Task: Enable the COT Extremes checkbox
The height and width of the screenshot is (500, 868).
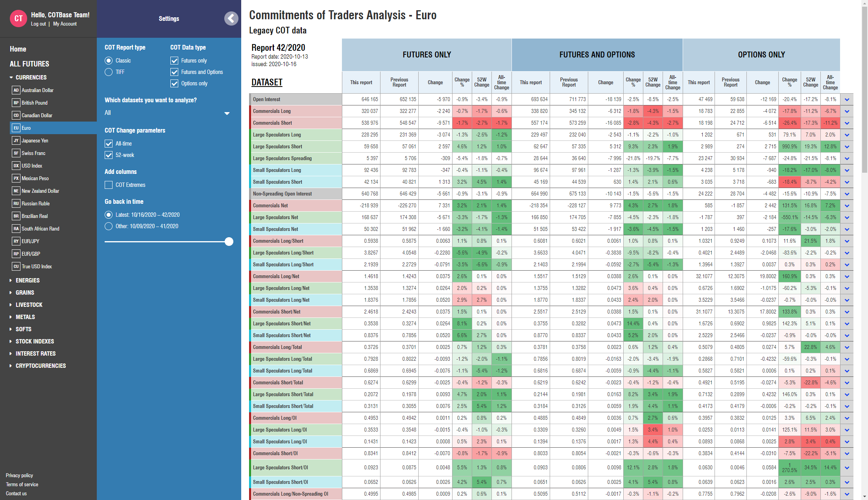Action: [109, 185]
